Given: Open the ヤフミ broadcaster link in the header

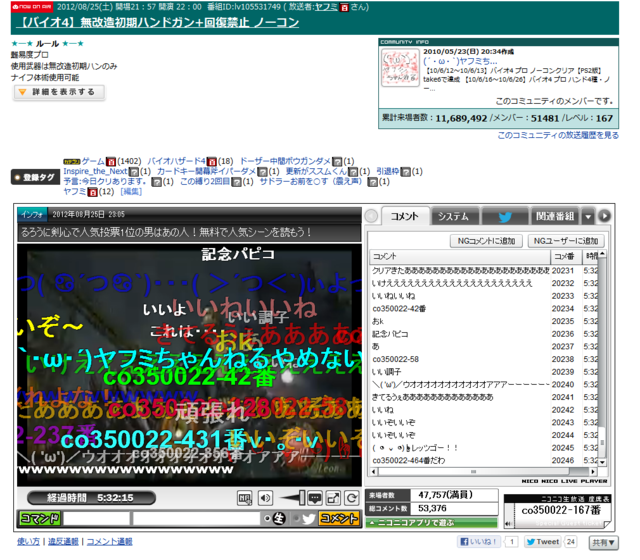Looking at the screenshot, I should tap(326, 7).
